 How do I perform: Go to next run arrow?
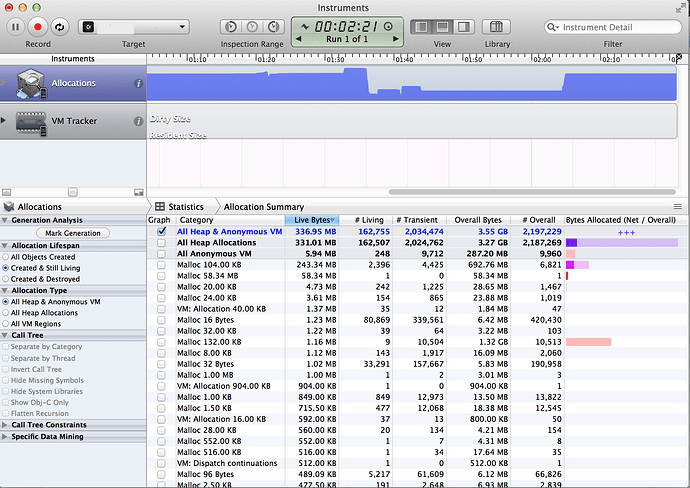396,39
